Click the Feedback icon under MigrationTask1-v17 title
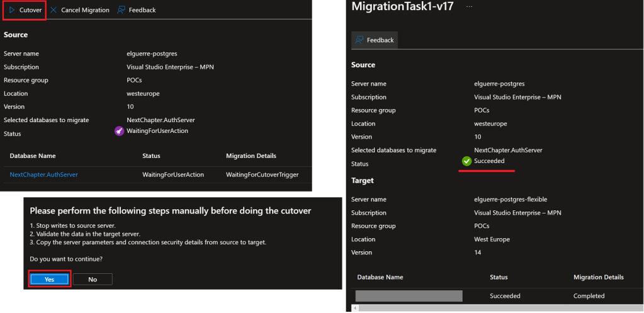This screenshot has width=644, height=313. click(x=360, y=40)
